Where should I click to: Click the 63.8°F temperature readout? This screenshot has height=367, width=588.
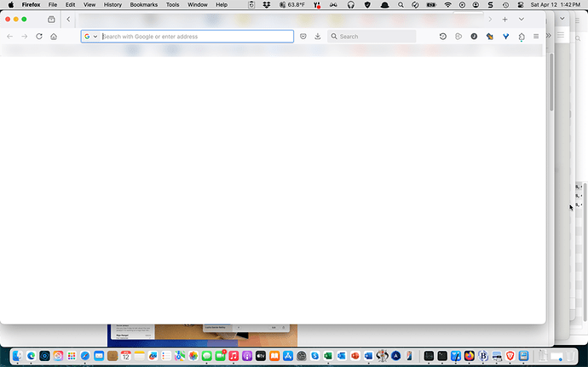pos(292,5)
